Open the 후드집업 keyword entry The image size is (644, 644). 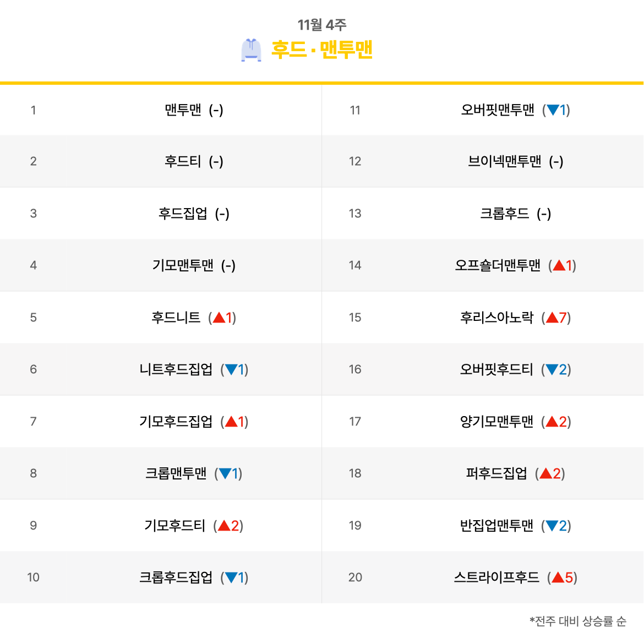(x=183, y=214)
